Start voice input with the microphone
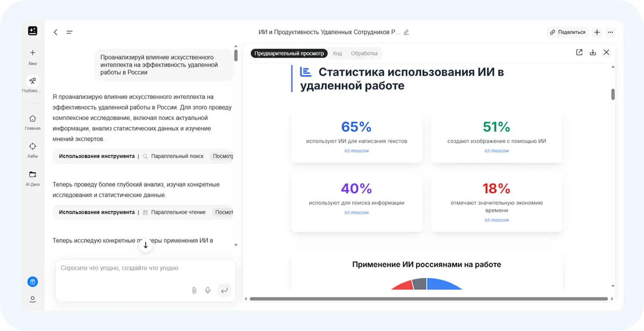The height and width of the screenshot is (331, 644). (x=208, y=290)
